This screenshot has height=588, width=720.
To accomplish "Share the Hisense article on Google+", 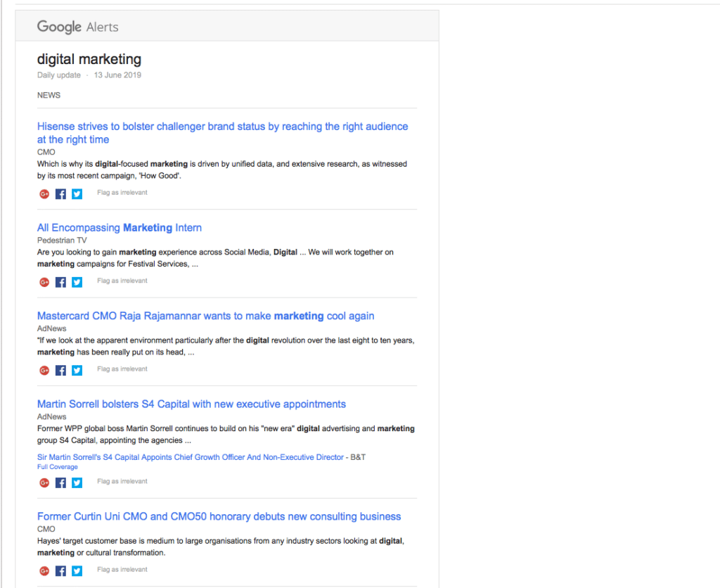I will 44,193.
